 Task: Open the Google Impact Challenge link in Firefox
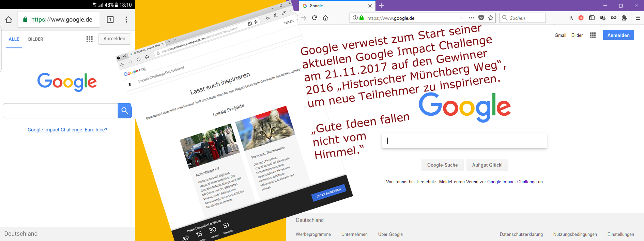[512, 182]
